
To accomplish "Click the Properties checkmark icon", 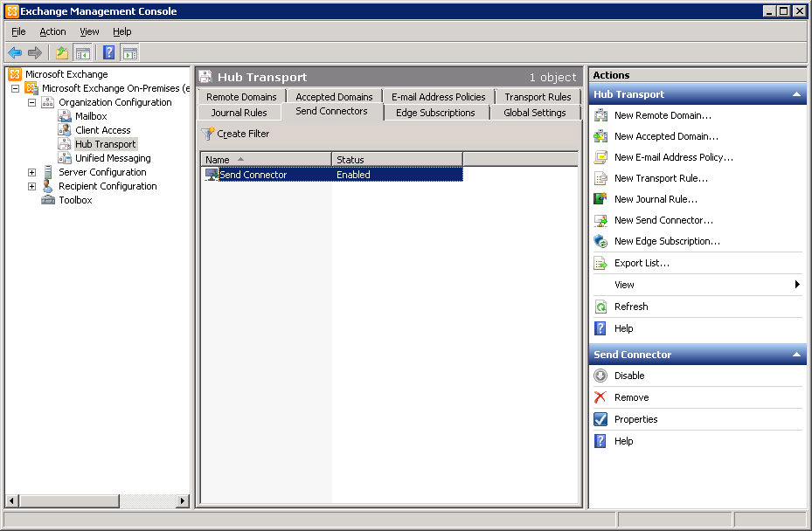I will (600, 419).
